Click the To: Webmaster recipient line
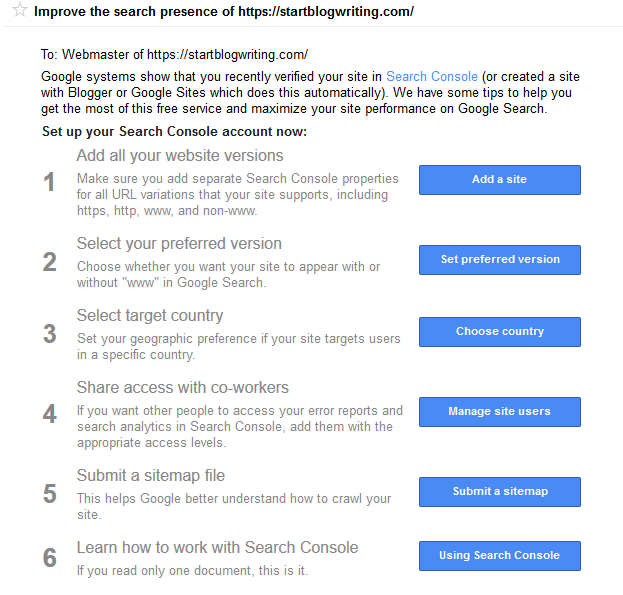 tap(174, 54)
